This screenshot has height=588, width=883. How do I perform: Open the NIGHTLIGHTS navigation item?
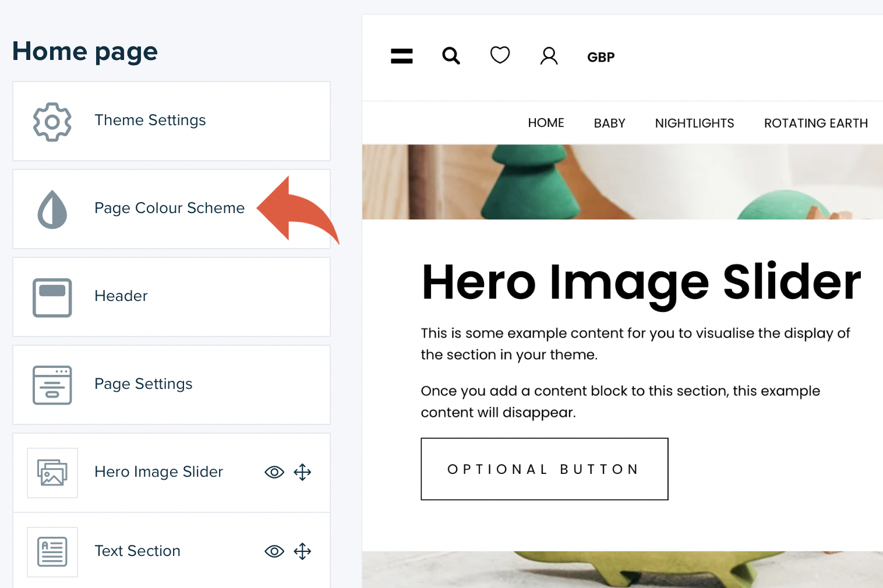click(694, 123)
